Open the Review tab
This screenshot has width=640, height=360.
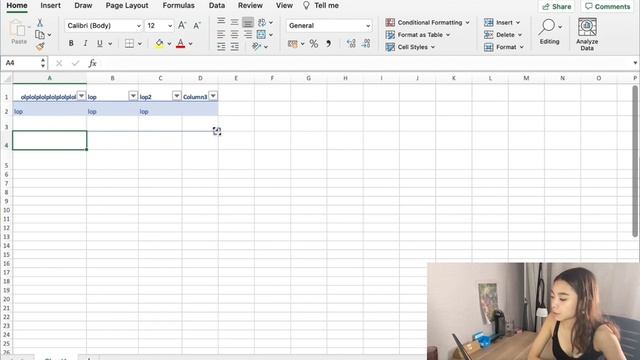tap(250, 6)
